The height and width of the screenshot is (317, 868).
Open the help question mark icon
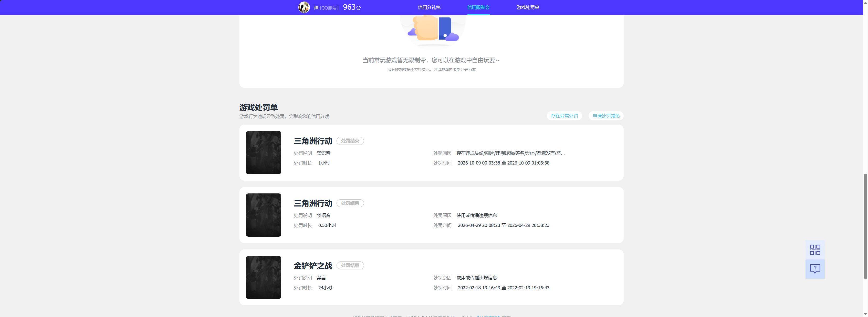(x=815, y=269)
